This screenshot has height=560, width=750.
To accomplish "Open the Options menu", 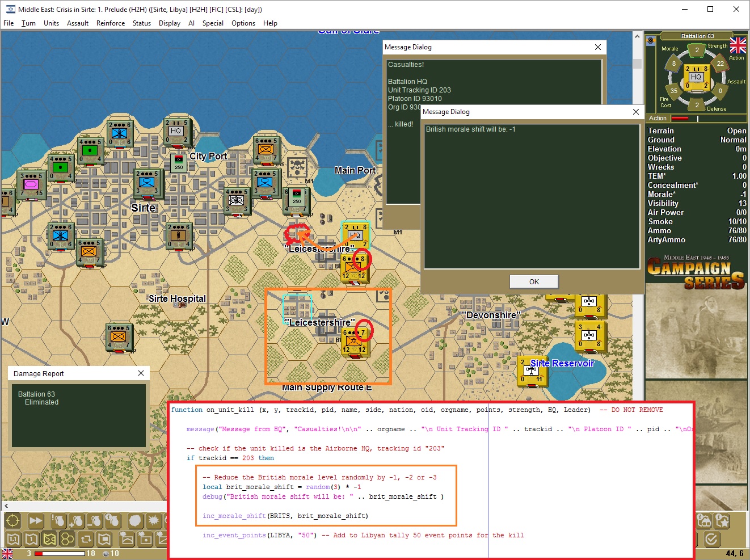I will [243, 23].
